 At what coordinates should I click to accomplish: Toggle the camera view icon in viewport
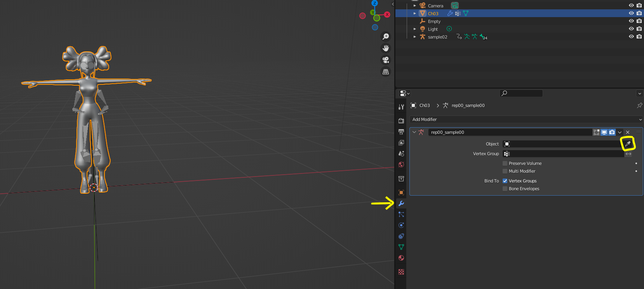(x=386, y=60)
